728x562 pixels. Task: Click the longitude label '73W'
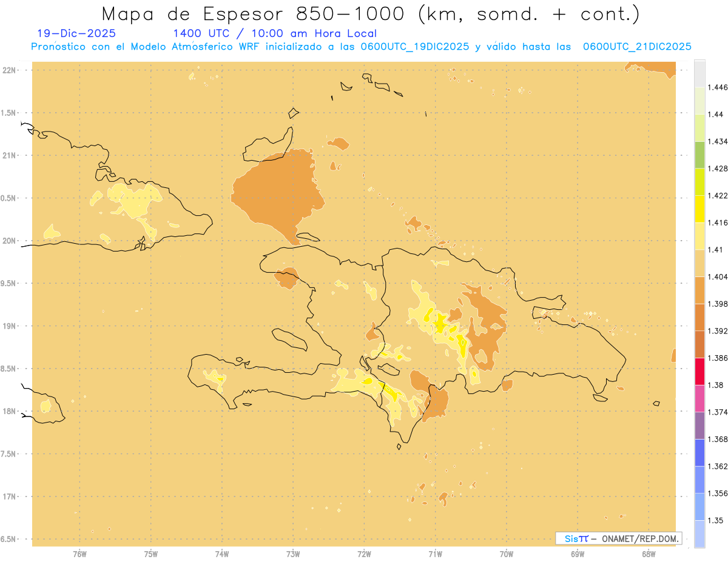coord(293,554)
